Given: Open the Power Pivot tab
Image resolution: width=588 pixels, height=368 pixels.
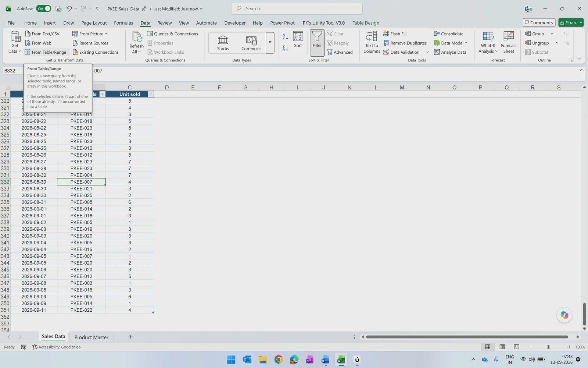Looking at the screenshot, I should (x=282, y=22).
